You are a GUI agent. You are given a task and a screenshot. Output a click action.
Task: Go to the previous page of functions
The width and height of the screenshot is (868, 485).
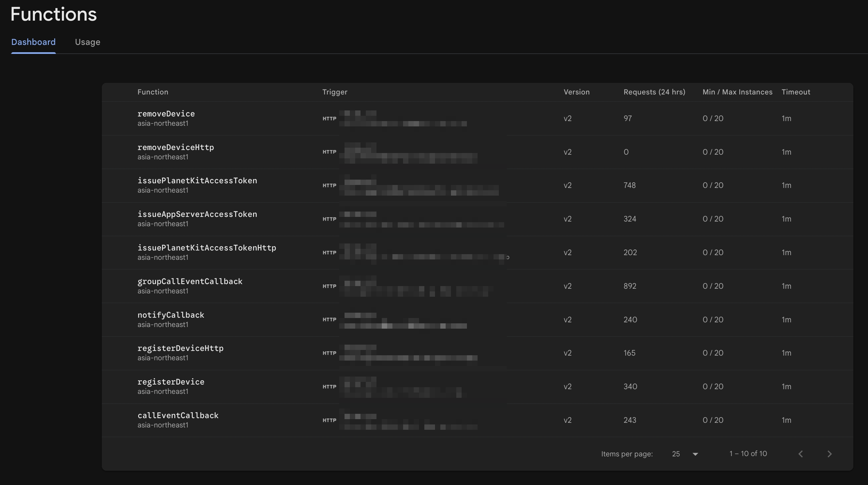(800, 454)
